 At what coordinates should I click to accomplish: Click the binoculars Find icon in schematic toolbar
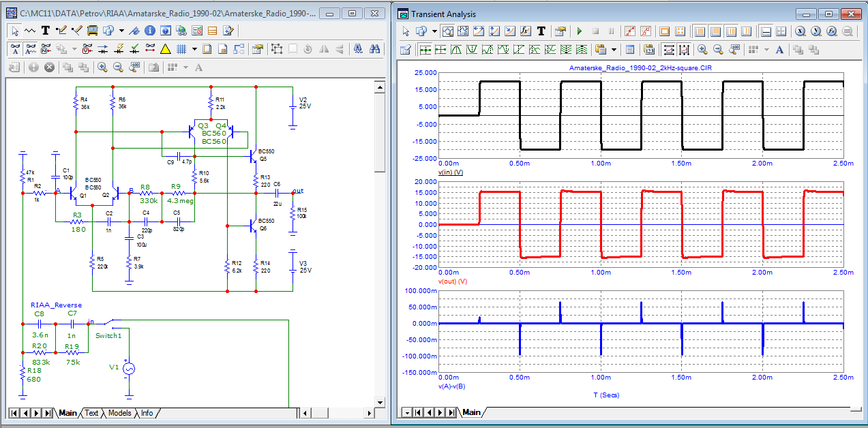374,49
